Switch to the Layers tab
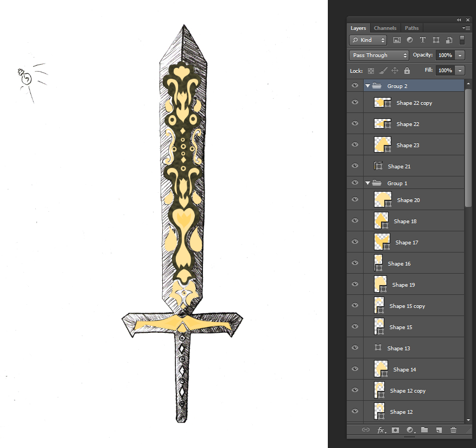This screenshot has width=476, height=448. [358, 28]
